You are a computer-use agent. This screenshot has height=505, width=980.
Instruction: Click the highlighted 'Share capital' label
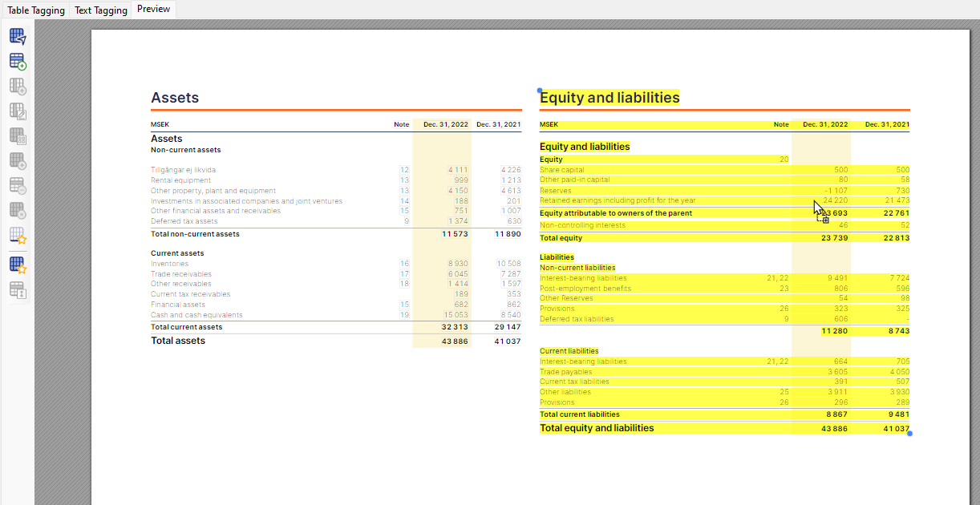click(562, 170)
